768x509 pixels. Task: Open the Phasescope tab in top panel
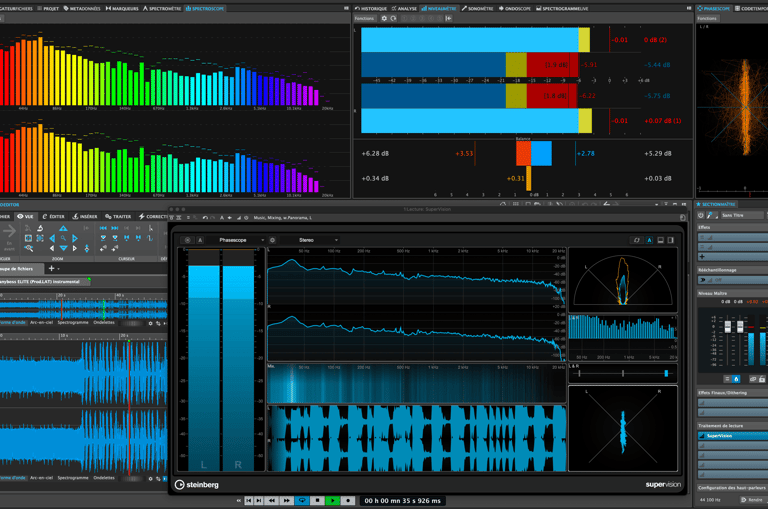(714, 8)
